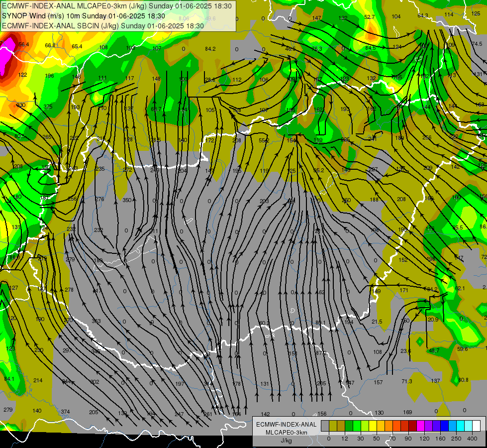The width and height of the screenshot is (487, 448).
Task: Click the '48.7' value on the map
Action: pyautogui.click(x=434, y=350)
